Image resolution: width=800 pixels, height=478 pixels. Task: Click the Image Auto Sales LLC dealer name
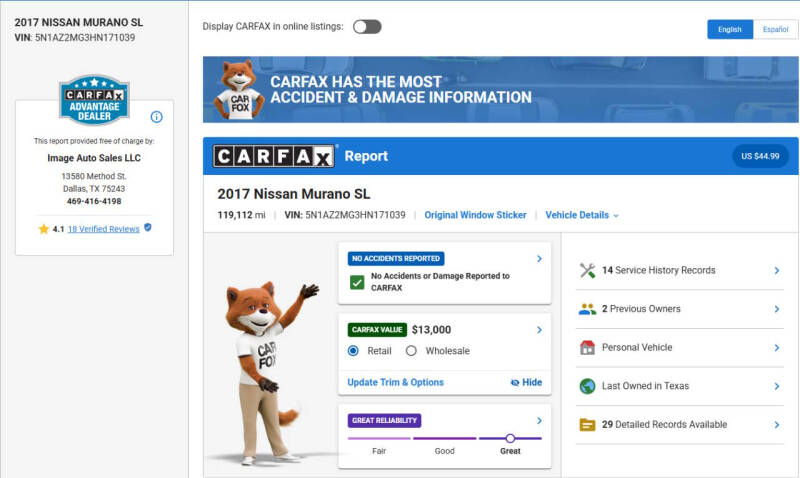94,158
